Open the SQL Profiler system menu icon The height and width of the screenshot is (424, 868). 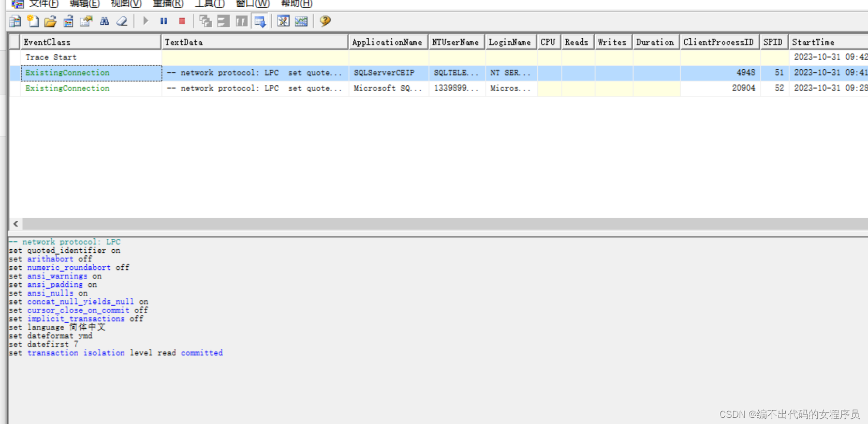click(x=17, y=4)
